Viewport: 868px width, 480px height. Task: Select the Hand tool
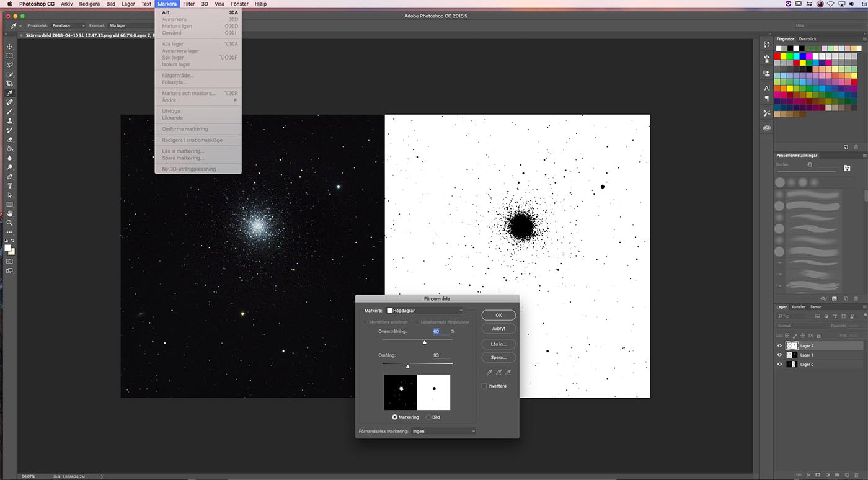(9, 213)
